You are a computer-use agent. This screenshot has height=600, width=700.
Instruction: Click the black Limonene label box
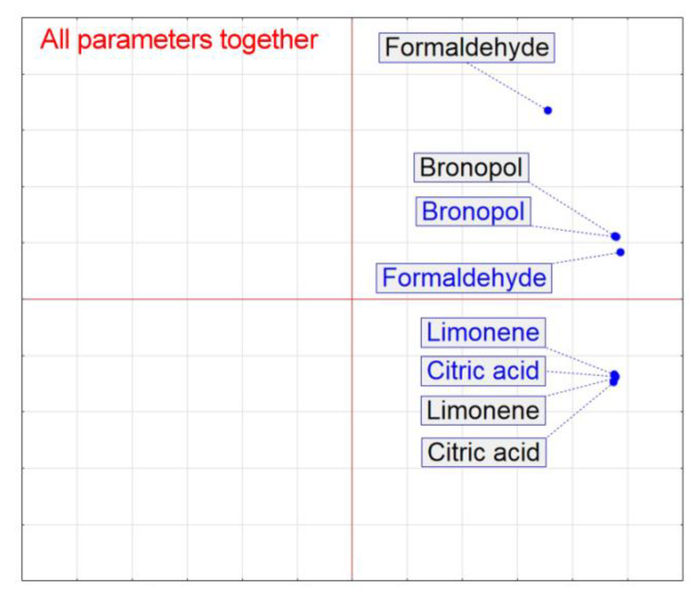(x=483, y=411)
